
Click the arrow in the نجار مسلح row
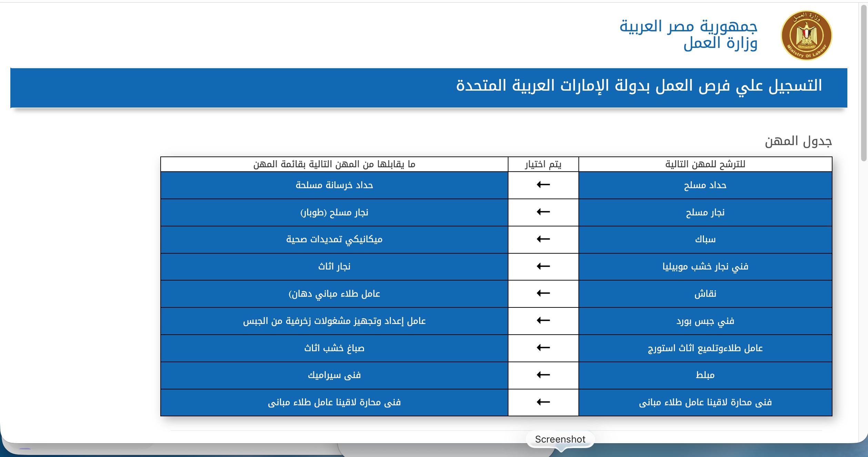[x=543, y=212]
